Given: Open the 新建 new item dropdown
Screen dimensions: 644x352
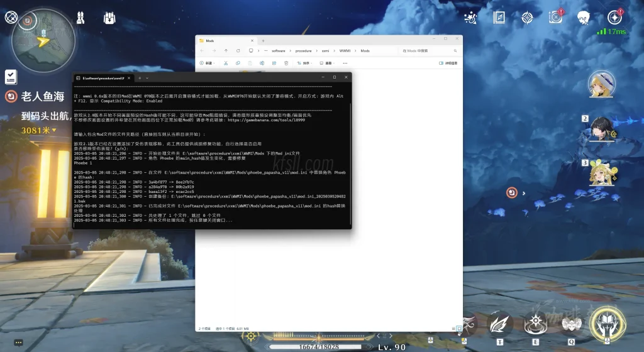Looking at the screenshot, I should 206,63.
